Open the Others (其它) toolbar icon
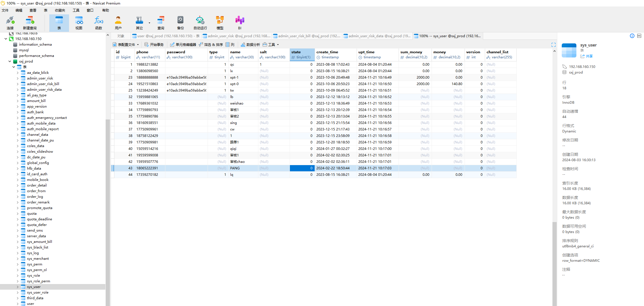The width and height of the screenshot is (644, 306). pyautogui.click(x=139, y=23)
